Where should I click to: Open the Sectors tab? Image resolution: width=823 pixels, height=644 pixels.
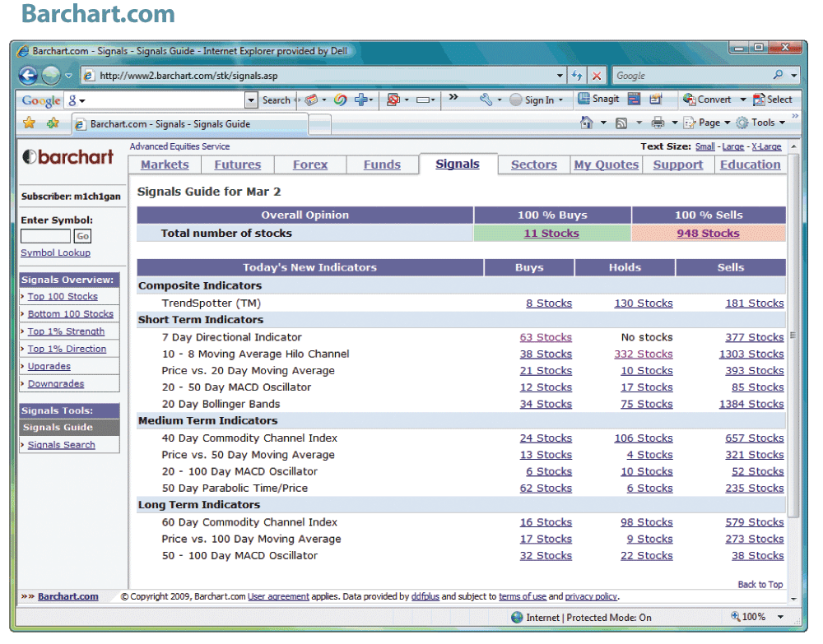point(533,164)
